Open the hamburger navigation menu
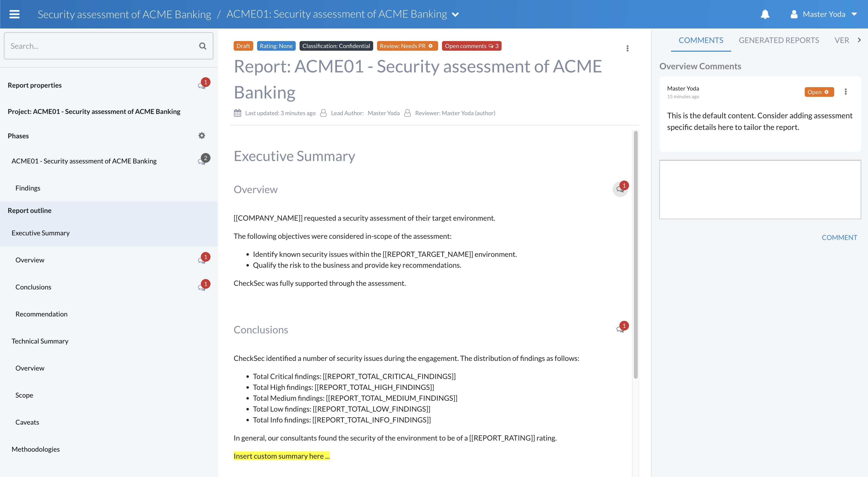 click(x=14, y=14)
